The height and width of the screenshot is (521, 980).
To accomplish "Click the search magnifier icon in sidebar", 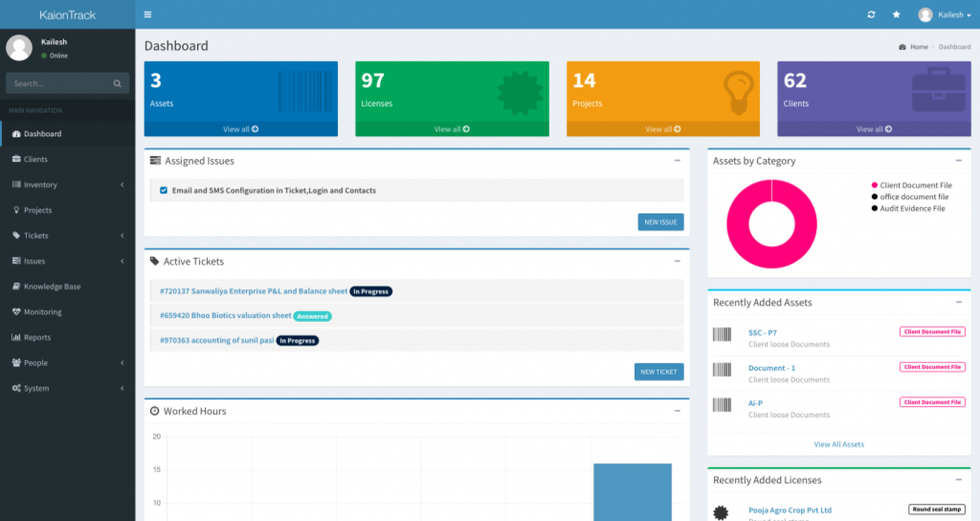I will tap(118, 84).
